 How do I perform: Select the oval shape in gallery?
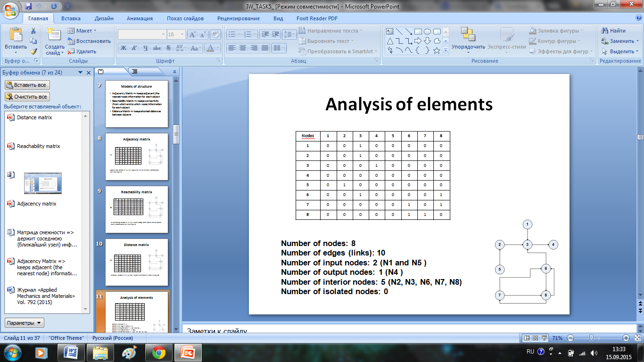(x=427, y=32)
